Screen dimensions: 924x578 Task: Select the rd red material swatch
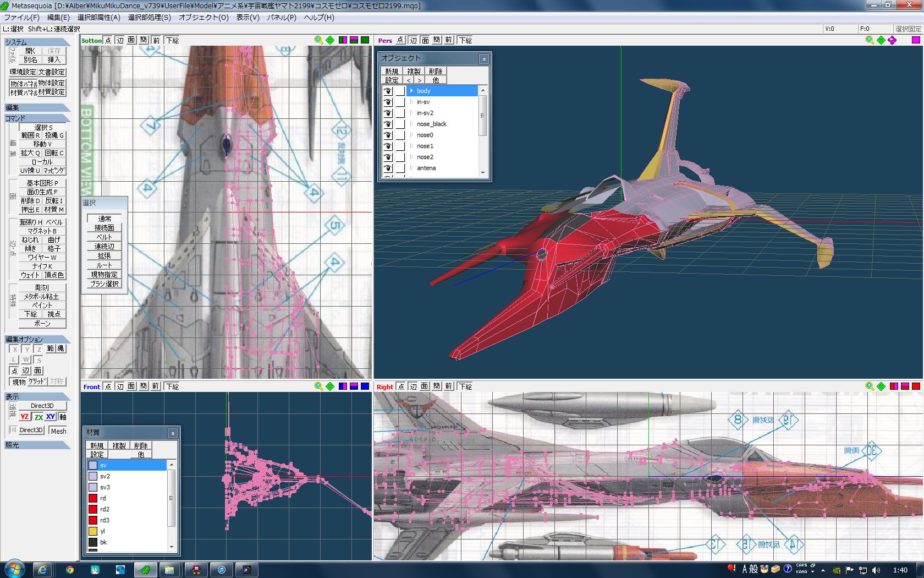tap(93, 498)
